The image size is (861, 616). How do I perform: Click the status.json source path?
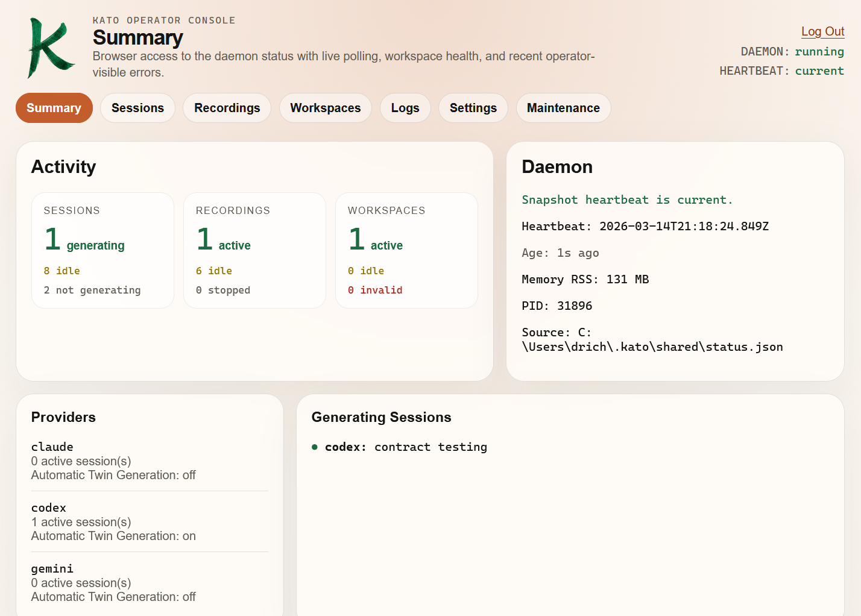coord(652,339)
